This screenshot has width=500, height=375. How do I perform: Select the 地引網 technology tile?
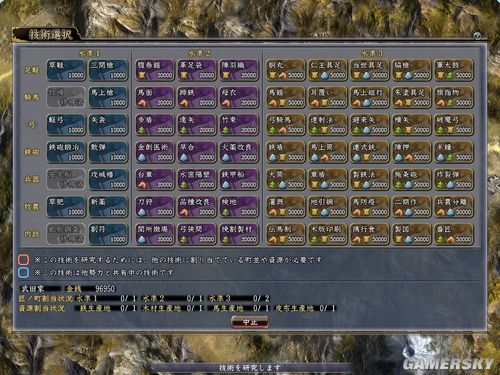coord(328,207)
